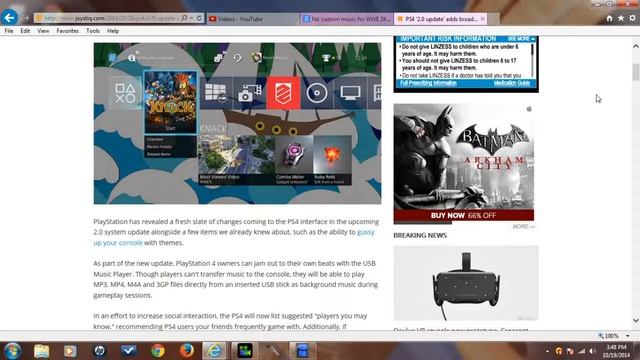This screenshot has height=360, width=640.
Task: Click the TV monitor icon tile in PS4 image
Action: tap(350, 93)
